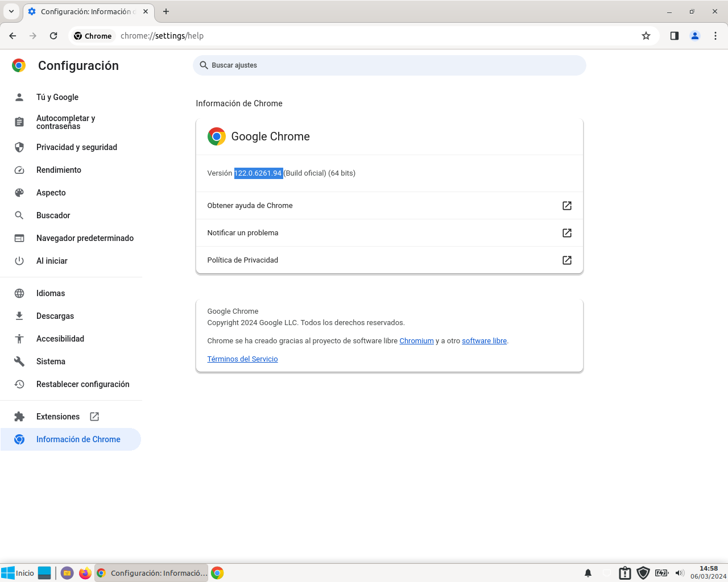The image size is (728, 582).
Task: Focus the Buscar ajustes search field
Action: (390, 65)
